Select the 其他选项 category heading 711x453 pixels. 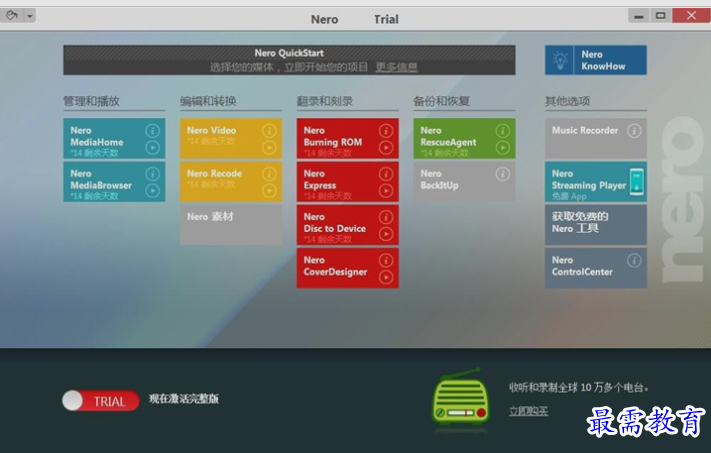pos(568,101)
